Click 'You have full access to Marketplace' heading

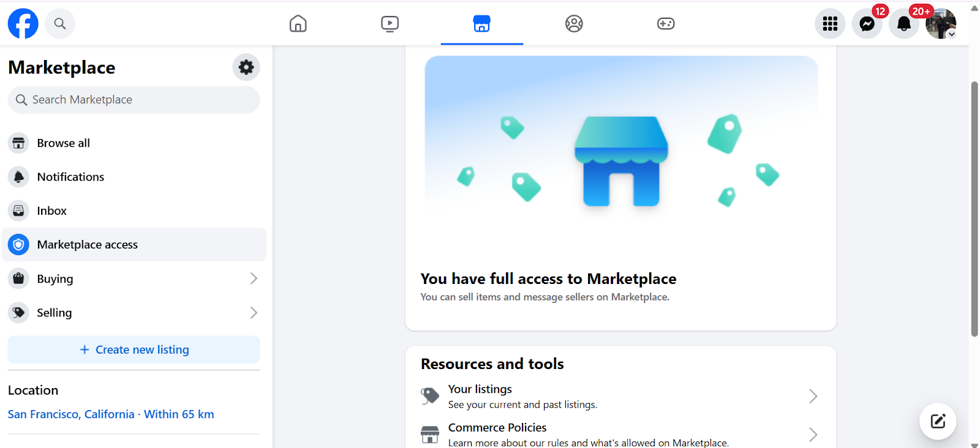click(x=548, y=279)
